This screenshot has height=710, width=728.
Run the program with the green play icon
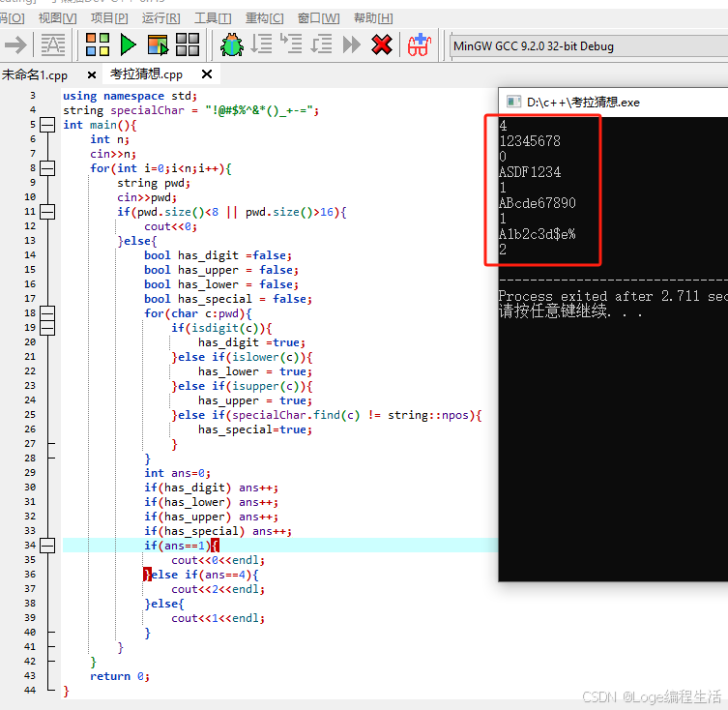(128, 44)
